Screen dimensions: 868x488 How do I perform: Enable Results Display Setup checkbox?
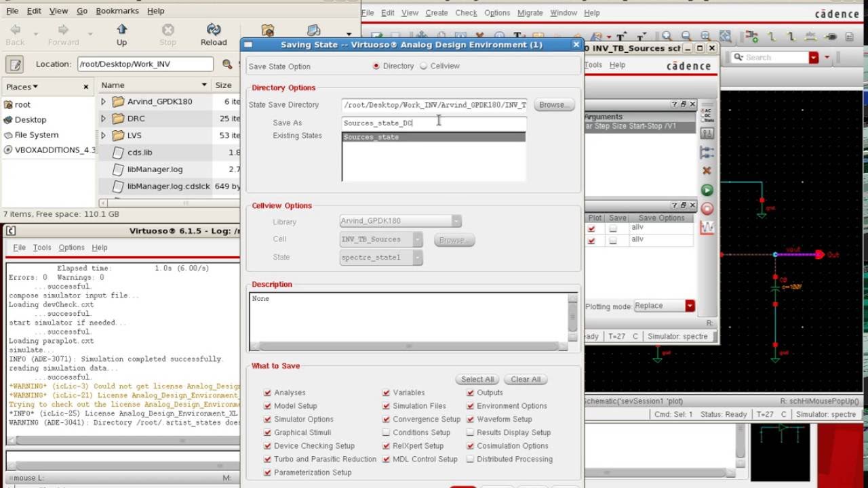coord(470,432)
